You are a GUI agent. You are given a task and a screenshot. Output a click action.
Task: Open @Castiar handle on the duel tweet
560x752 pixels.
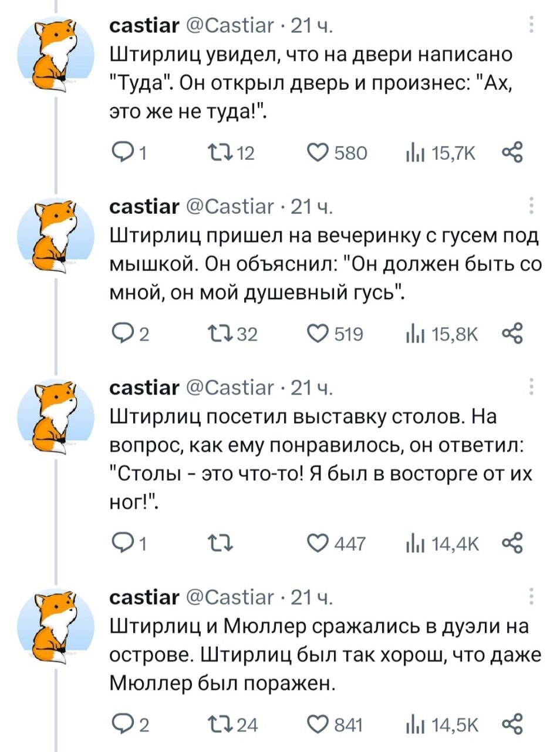point(230,597)
